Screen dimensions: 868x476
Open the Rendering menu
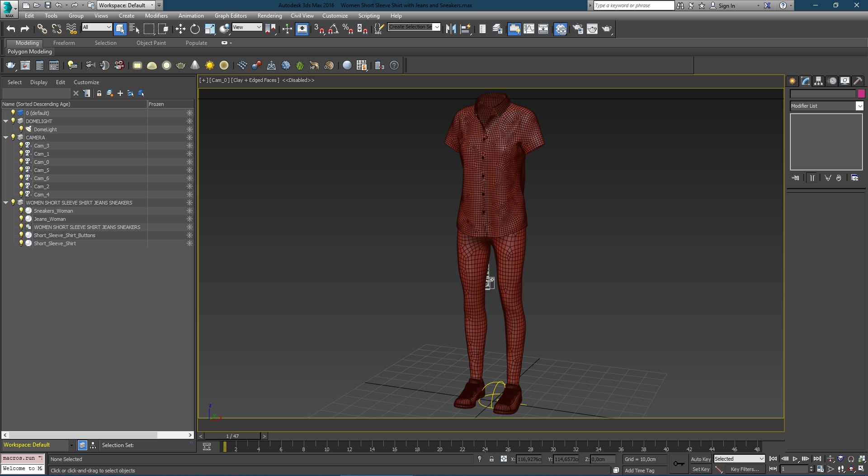click(269, 16)
